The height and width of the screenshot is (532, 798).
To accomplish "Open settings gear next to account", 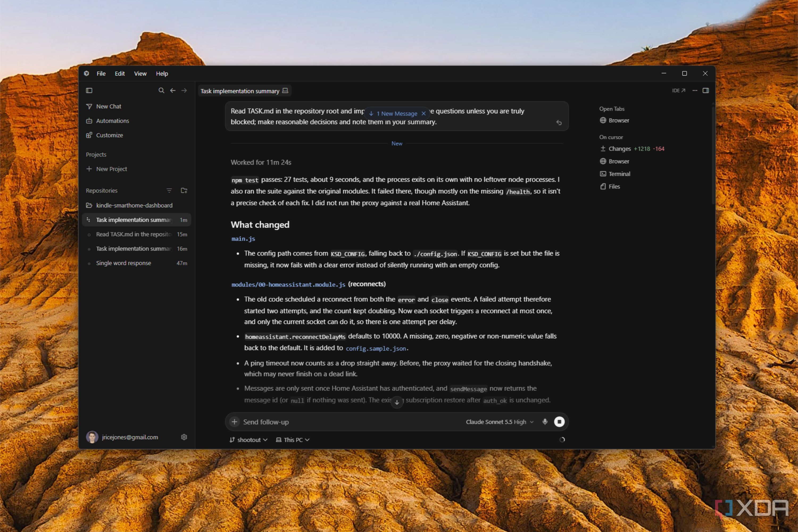I will pyautogui.click(x=184, y=437).
